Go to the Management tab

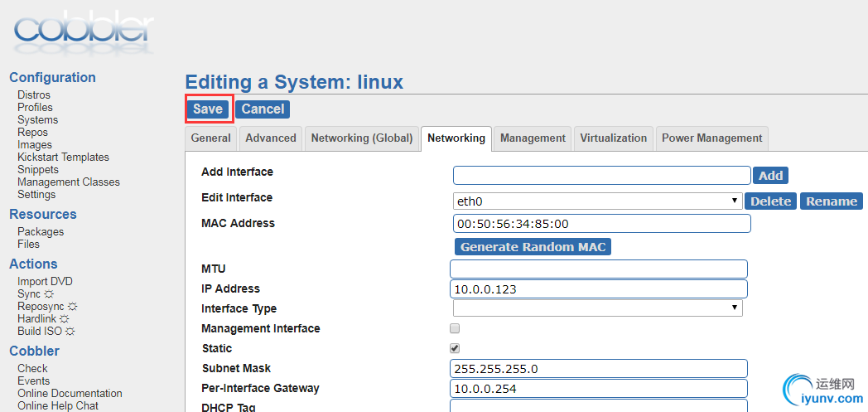533,138
